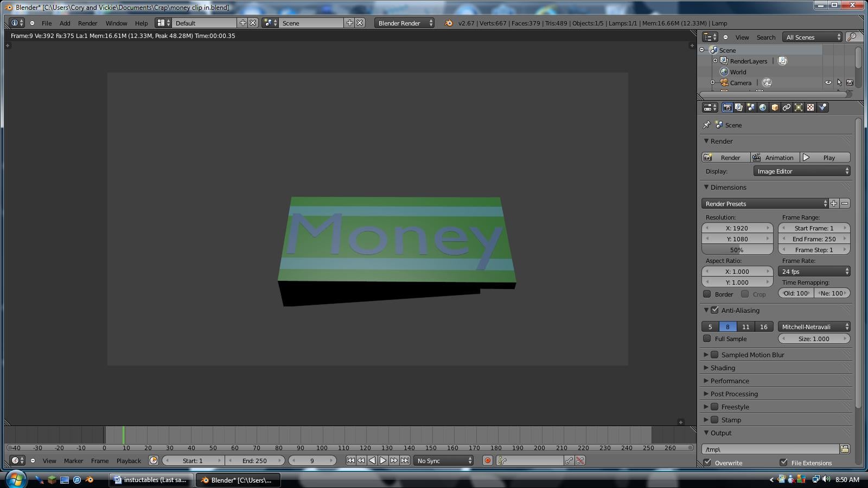
Task: Open the anti-aliasing filter dropdown showing Mitchell-Netravali
Action: 814,326
